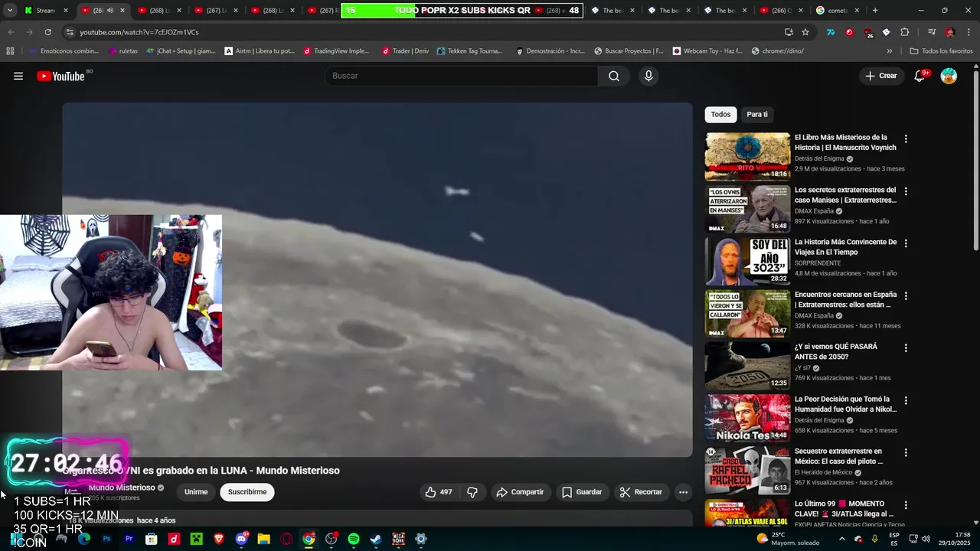Click the Recortar button
This screenshot has width=980, height=551.
(x=641, y=492)
